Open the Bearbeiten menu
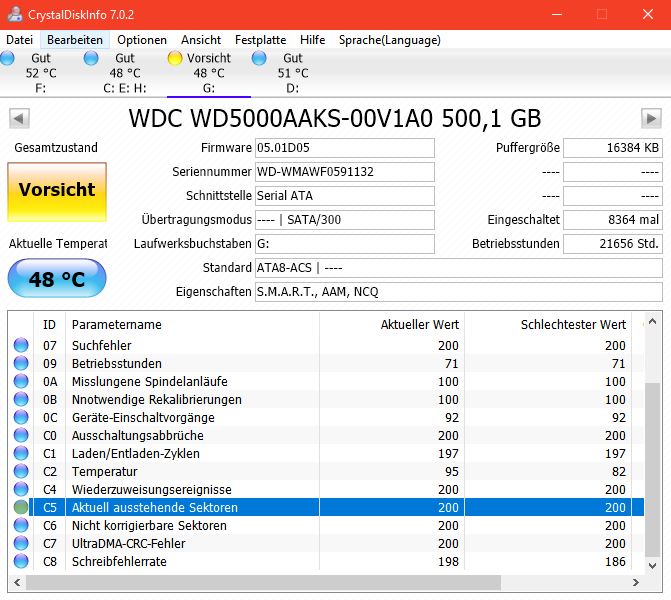Image resolution: width=671 pixels, height=600 pixels. click(x=75, y=40)
